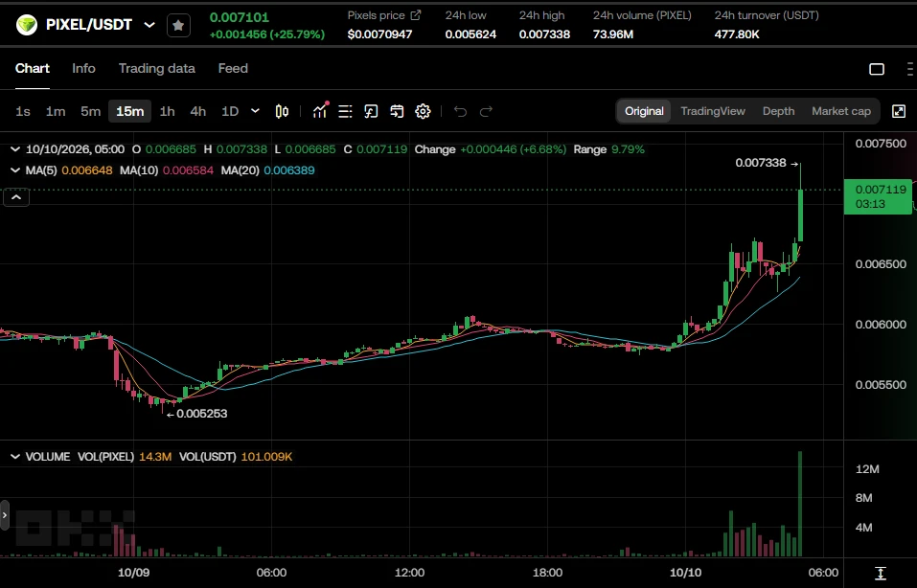Select the 1m timeframe
Screen dimensions: 917x588
point(56,111)
